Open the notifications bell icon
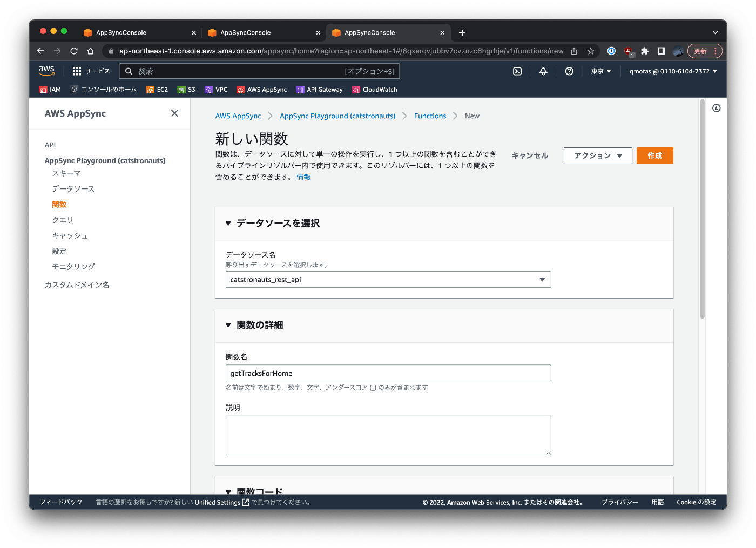The width and height of the screenshot is (756, 548). click(543, 71)
